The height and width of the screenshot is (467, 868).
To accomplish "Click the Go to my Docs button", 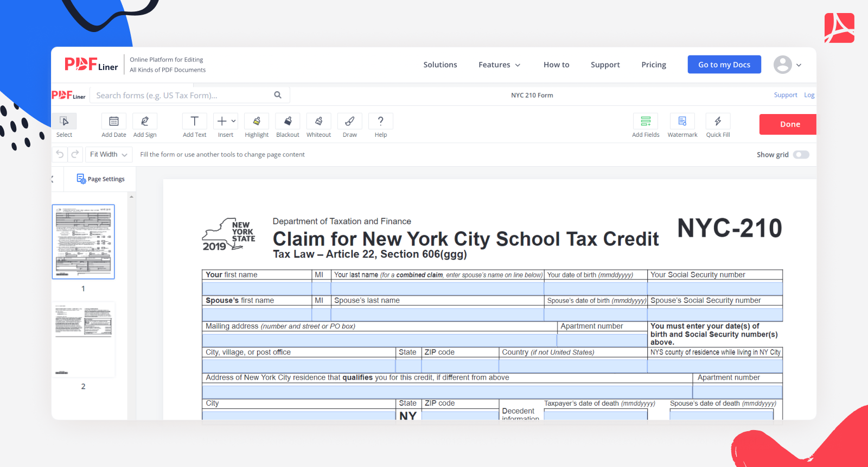I will [724, 65].
